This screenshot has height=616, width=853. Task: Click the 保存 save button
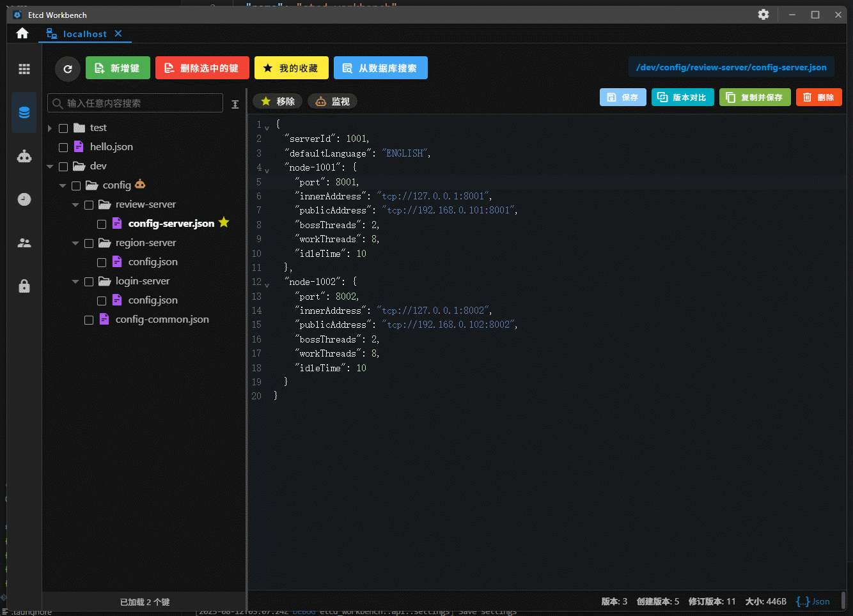pyautogui.click(x=623, y=97)
